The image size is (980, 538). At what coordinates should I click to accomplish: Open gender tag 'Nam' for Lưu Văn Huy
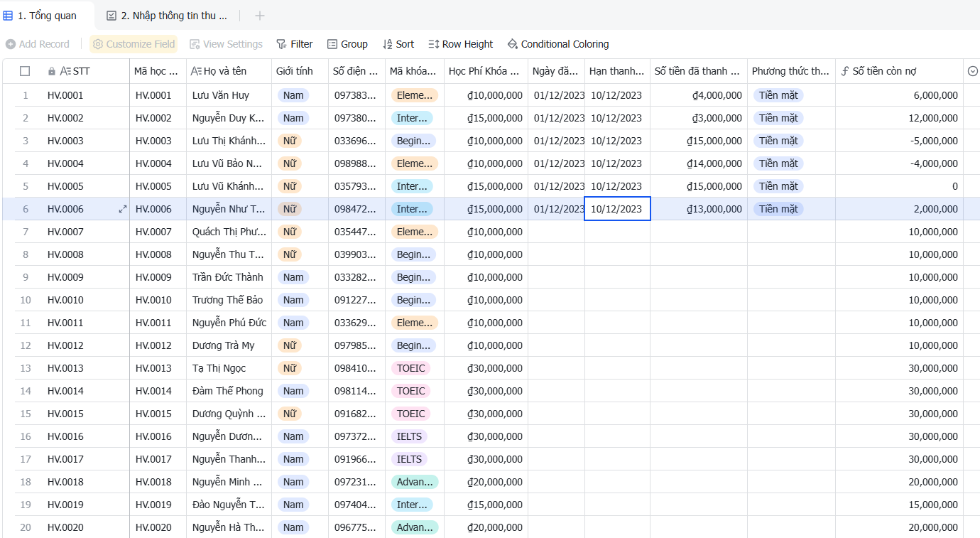pos(293,95)
